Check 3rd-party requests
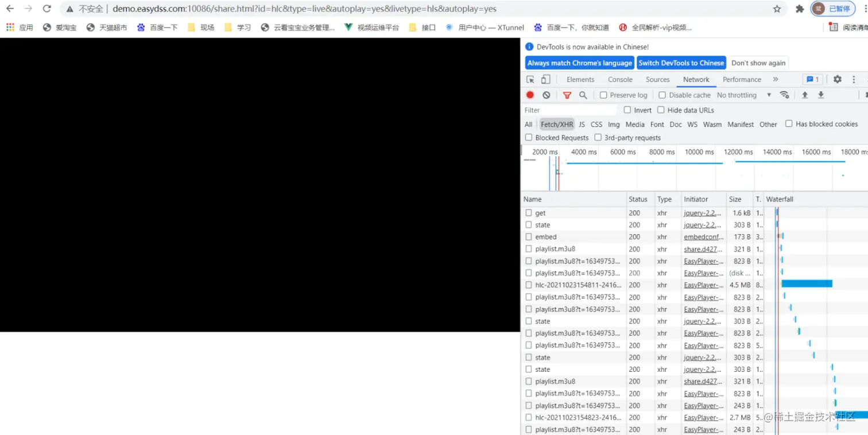 (598, 137)
